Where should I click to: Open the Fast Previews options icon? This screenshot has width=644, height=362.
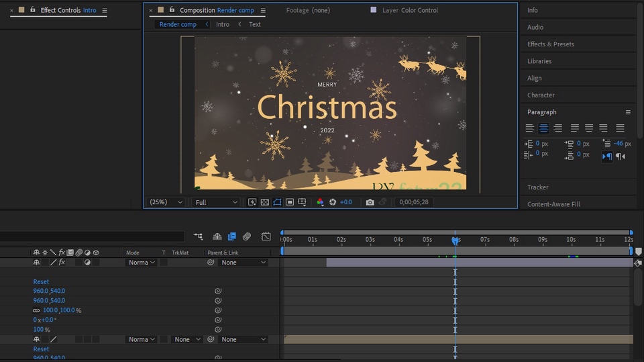[x=252, y=202]
